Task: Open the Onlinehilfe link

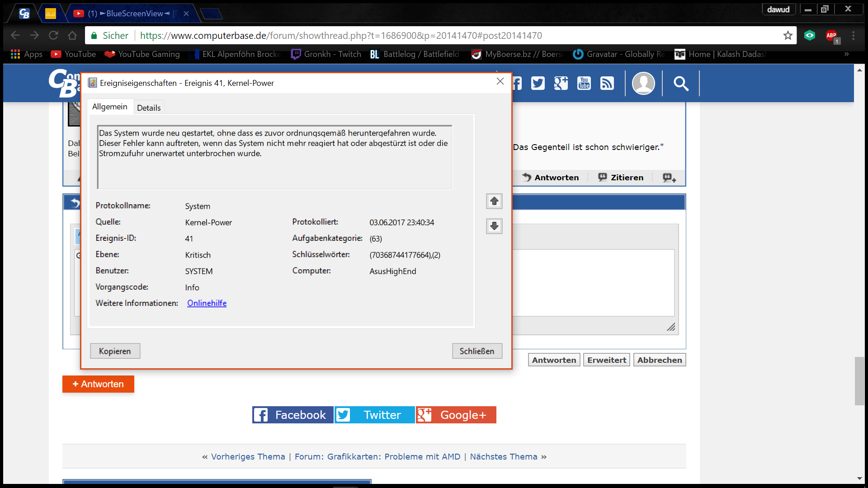Action: click(x=207, y=303)
